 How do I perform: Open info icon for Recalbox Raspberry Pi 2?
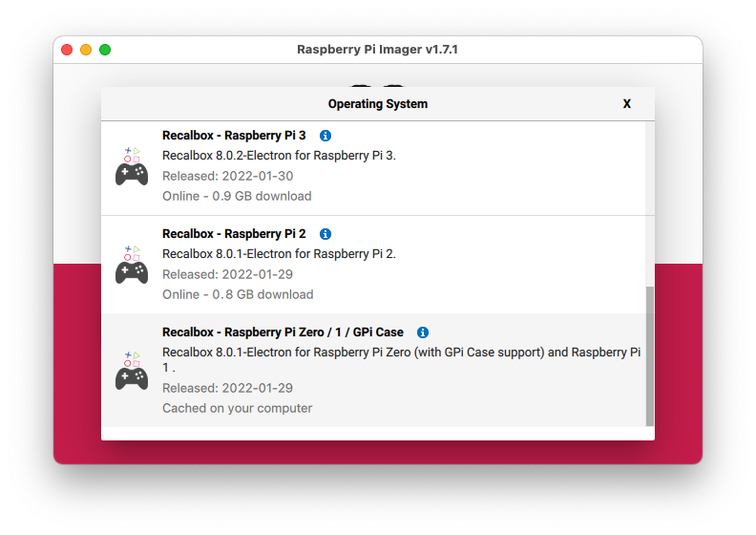tap(325, 234)
